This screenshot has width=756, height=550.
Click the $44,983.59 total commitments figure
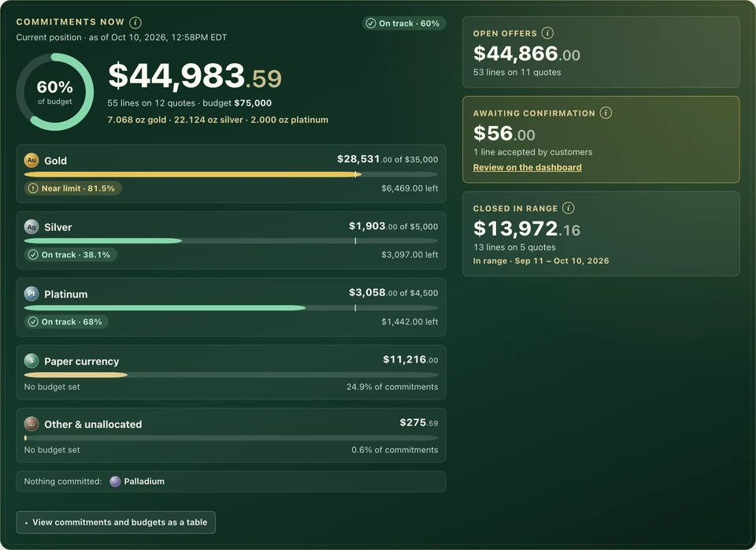point(195,76)
